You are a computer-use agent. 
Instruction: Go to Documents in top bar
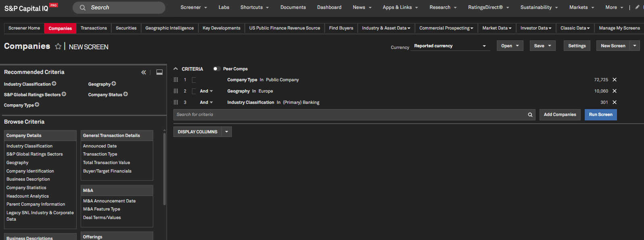[293, 7]
